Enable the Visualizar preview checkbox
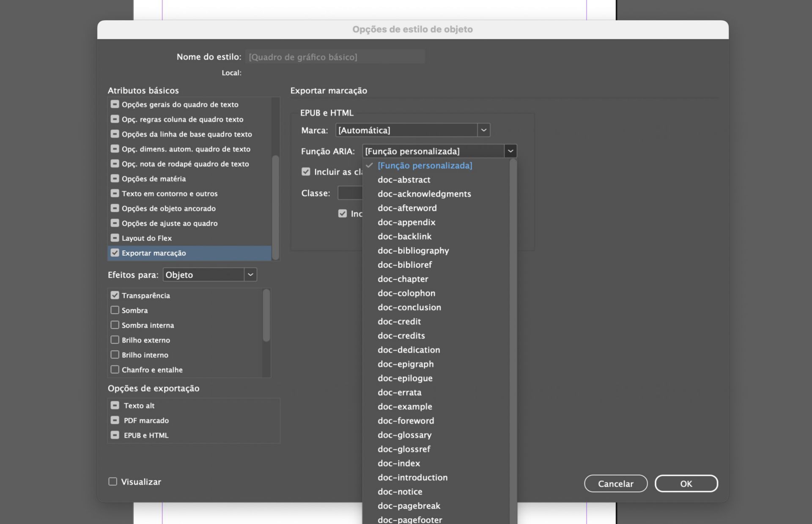Image resolution: width=812 pixels, height=524 pixels. point(112,481)
